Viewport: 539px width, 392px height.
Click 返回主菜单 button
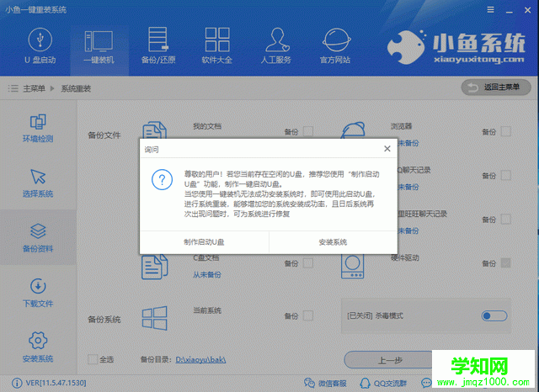(x=496, y=87)
